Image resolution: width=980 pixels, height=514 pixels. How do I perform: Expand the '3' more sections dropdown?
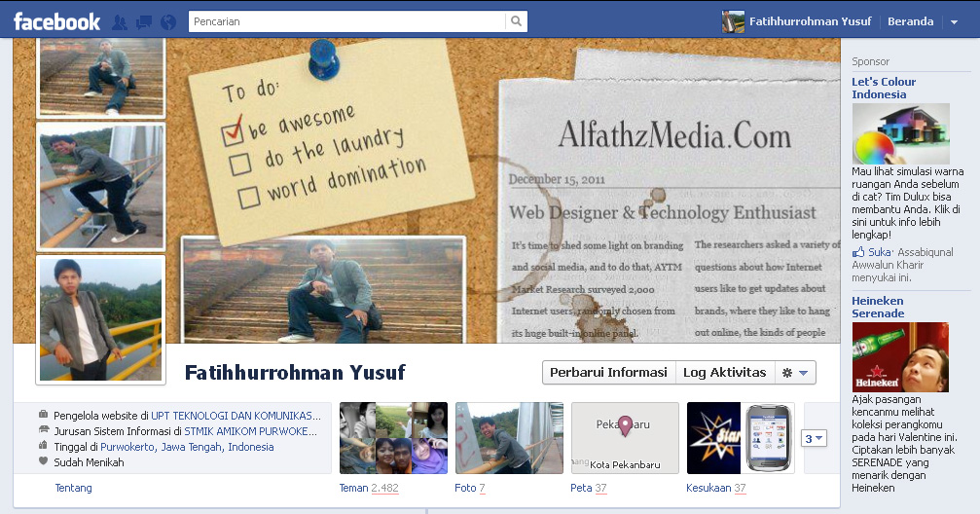coord(814,438)
